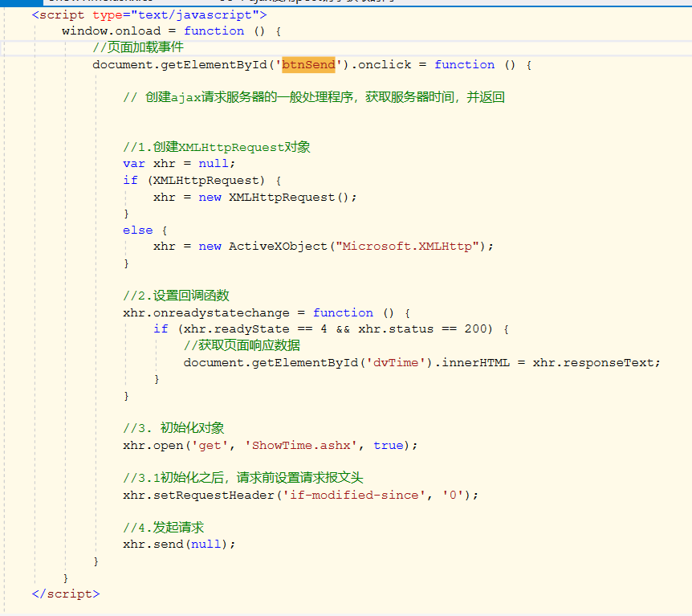
Task: Click the else keyword
Action: (138, 230)
